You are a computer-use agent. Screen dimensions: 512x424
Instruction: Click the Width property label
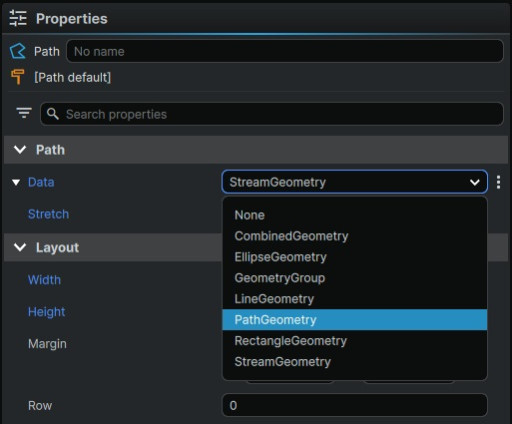point(44,280)
